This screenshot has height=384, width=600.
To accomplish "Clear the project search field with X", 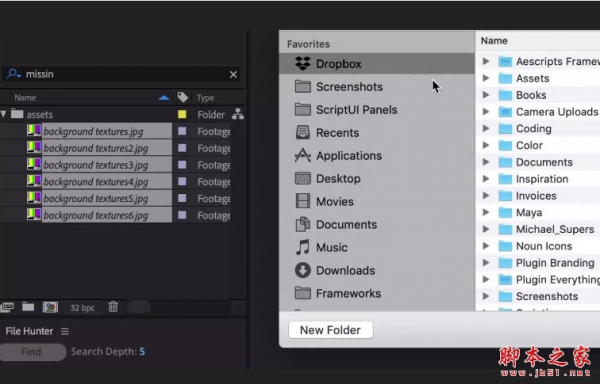I will pos(233,75).
